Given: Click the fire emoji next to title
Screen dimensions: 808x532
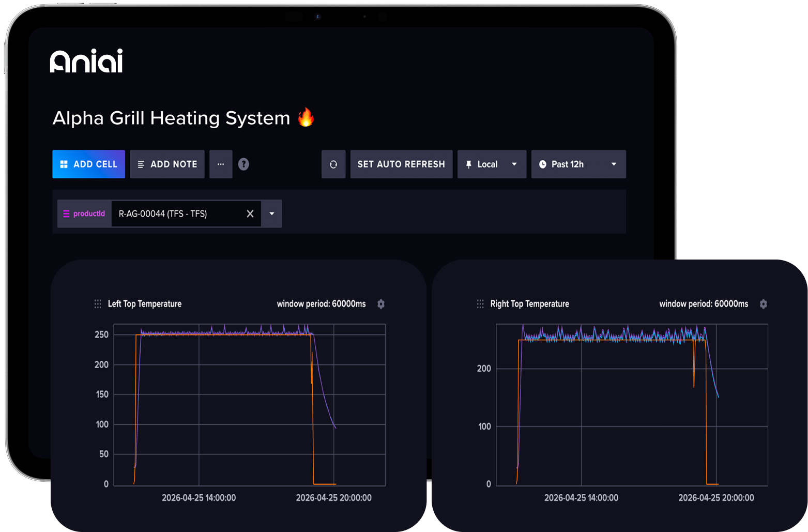Looking at the screenshot, I should click(306, 117).
